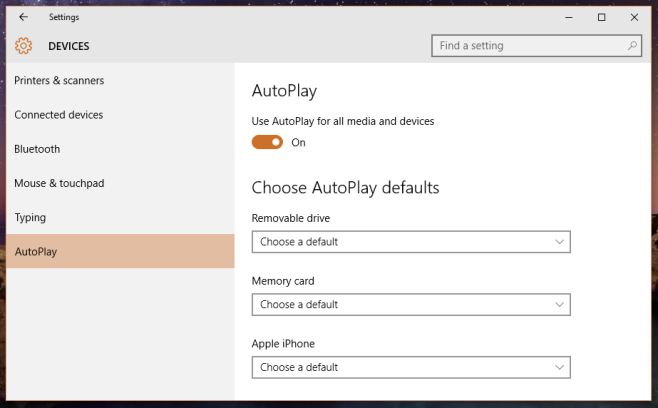Open the Apple iPhone default dropdown
Viewport: 658px width, 408px height.
(410, 367)
